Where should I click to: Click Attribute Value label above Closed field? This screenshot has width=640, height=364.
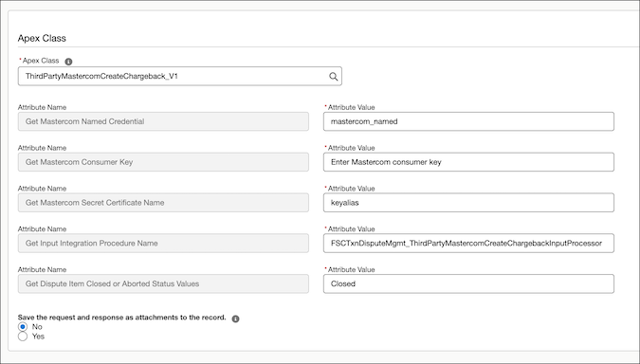351,270
